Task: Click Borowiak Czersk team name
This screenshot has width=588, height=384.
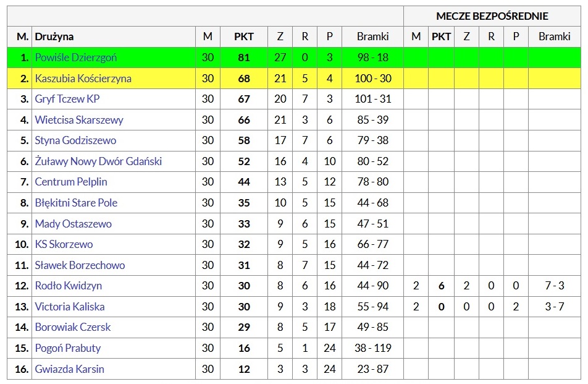Action: [73, 327]
